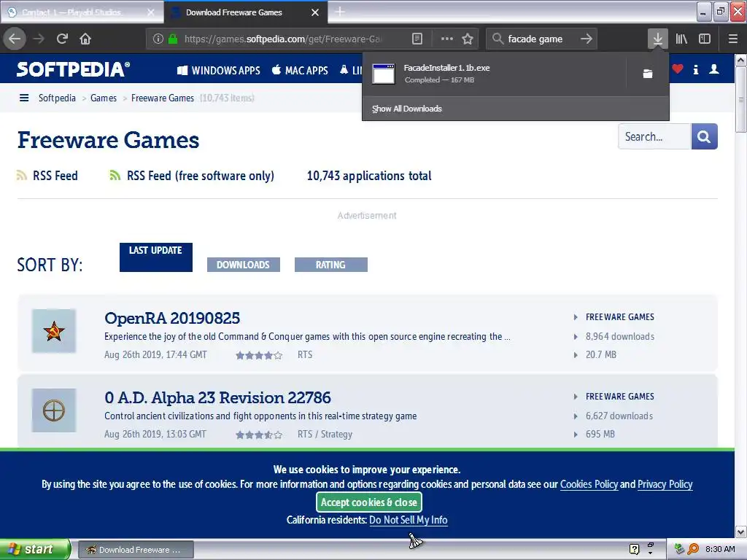Click the facade game search box

point(542,39)
